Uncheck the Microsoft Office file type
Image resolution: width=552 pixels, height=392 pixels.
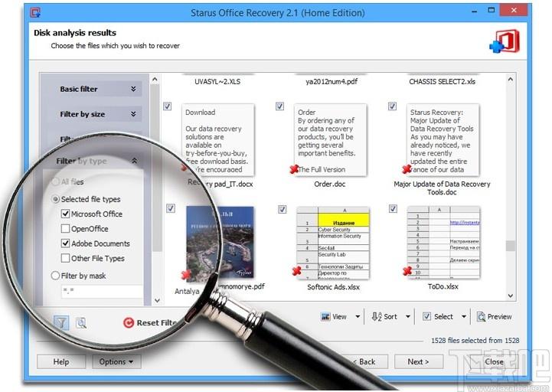(x=65, y=214)
